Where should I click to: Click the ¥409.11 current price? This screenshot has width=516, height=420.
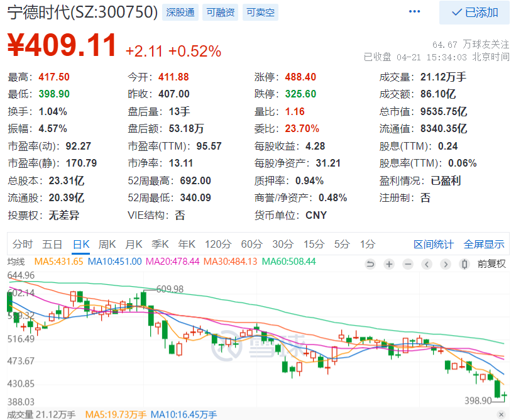coord(62,45)
